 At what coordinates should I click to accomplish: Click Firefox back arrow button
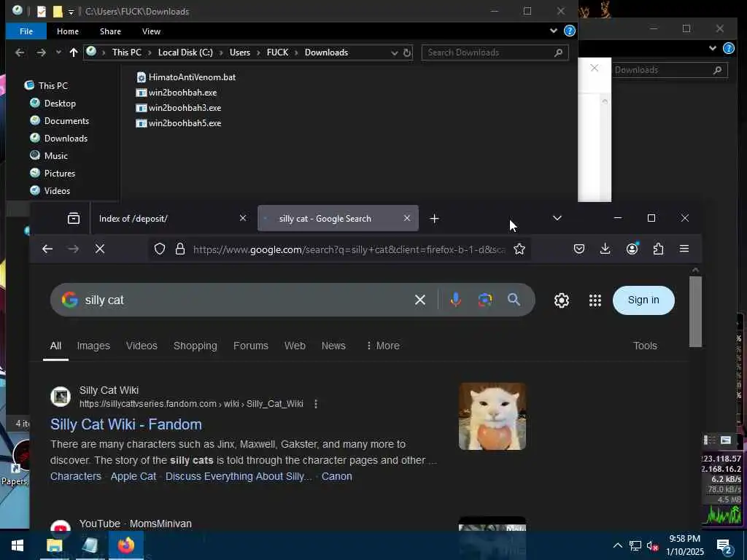click(x=47, y=249)
